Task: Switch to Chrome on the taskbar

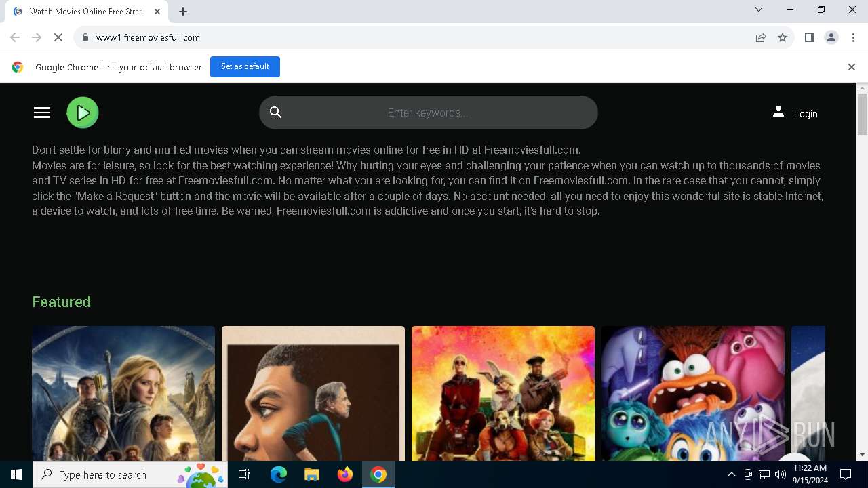Action: [378, 474]
